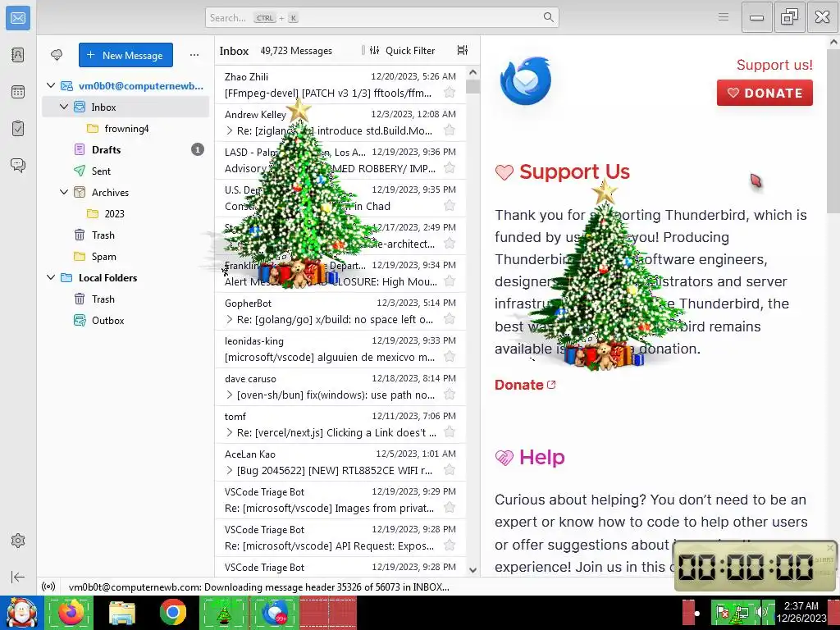Expand the tomf thread
Viewport: 840px width, 630px height.
pyautogui.click(x=230, y=432)
